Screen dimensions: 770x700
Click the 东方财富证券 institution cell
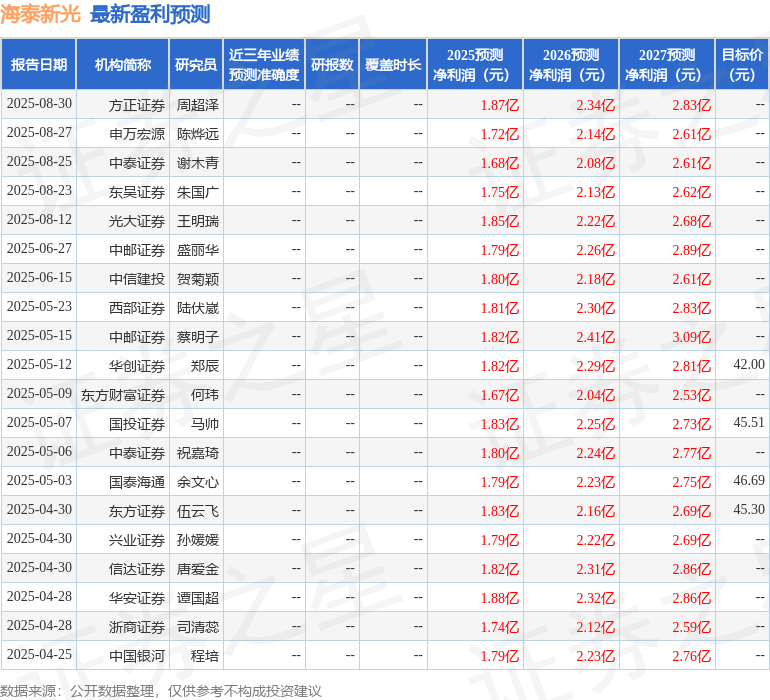pos(123,395)
